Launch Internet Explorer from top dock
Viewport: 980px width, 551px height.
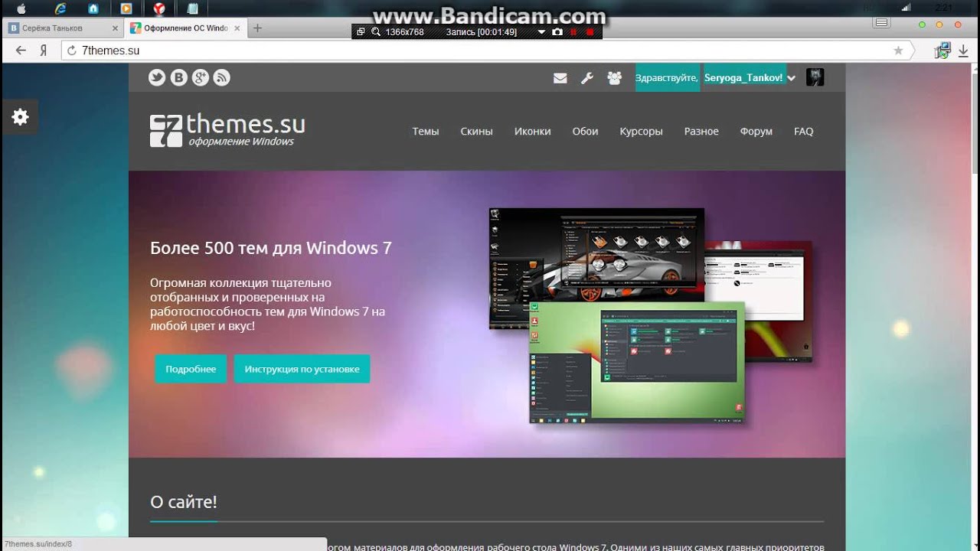coord(60,8)
